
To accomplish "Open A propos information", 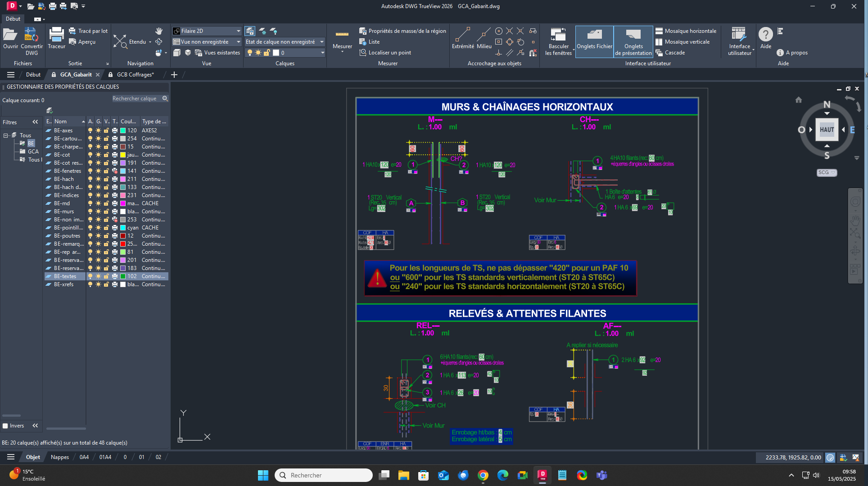I will coord(792,53).
